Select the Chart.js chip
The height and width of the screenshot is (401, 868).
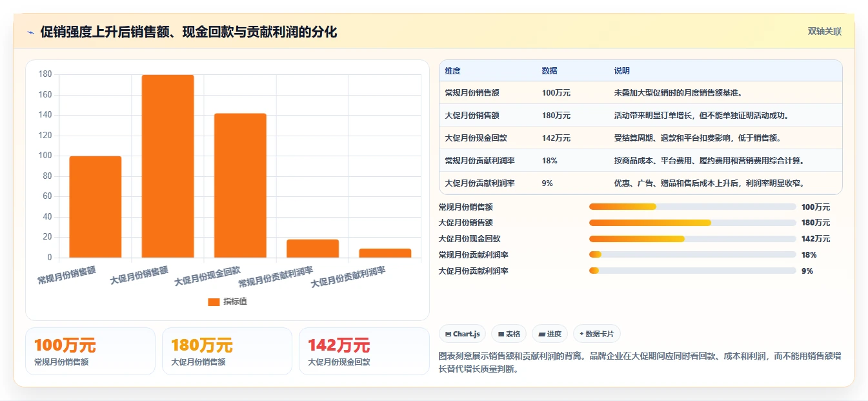tap(463, 334)
